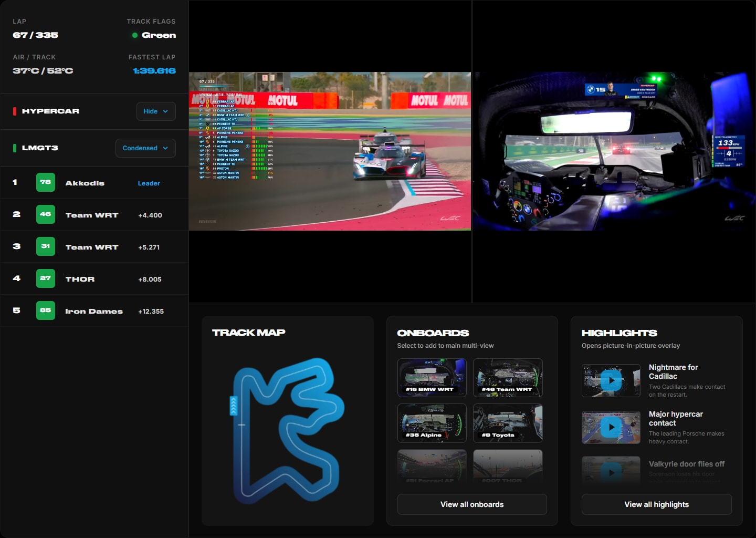
Task: Open the Hypercar Hide dropdown
Action: click(x=156, y=111)
